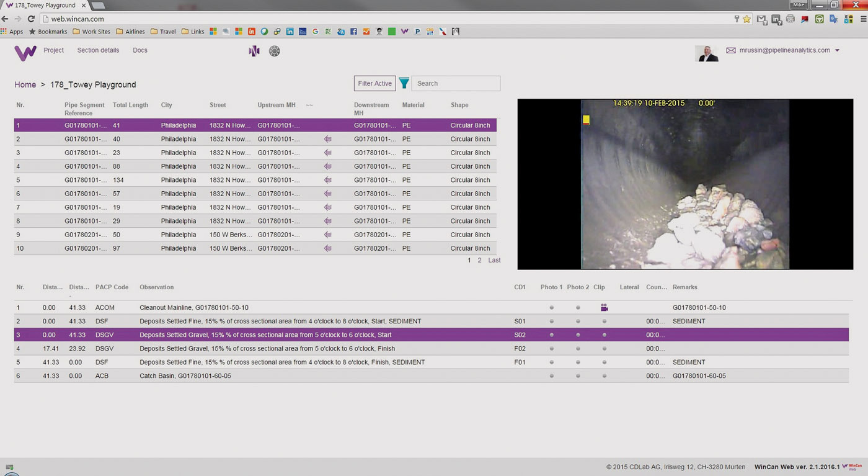Click the WinCan purple W logo
Viewport: 868px width, 476px height.
[25, 52]
